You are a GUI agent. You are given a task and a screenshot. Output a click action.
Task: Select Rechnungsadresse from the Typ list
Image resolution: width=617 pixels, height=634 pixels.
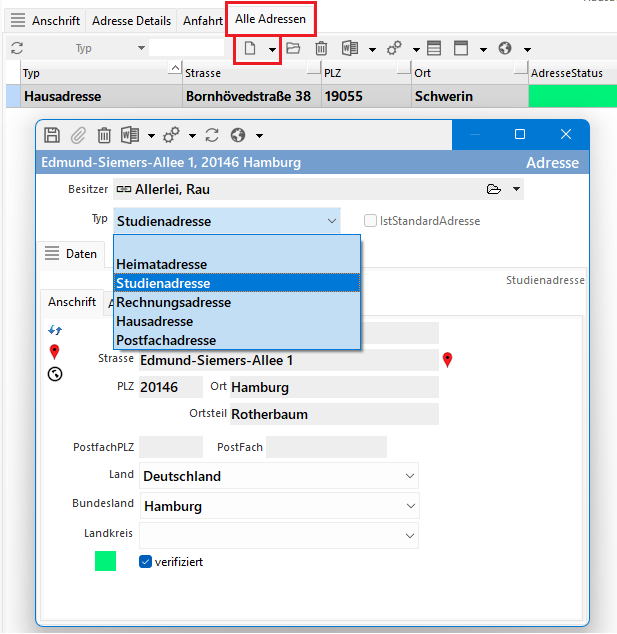point(173,302)
